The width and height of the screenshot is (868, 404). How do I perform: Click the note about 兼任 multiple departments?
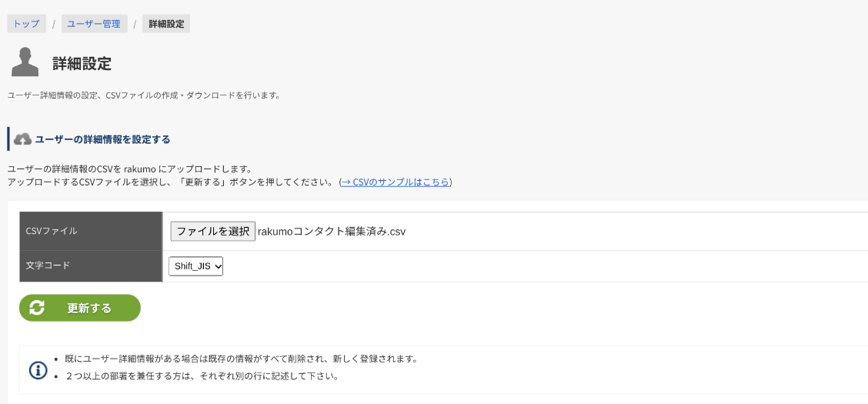coord(202,376)
